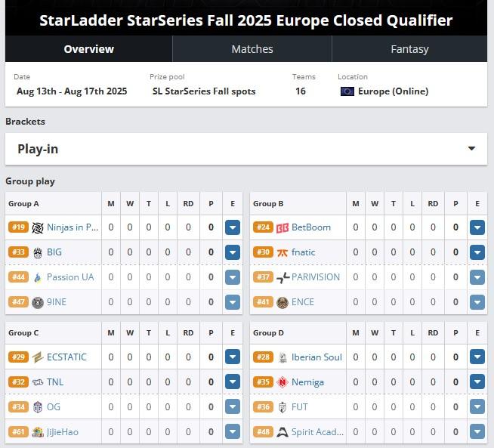Open the TNL team link
Screen dimensions: 494x448
pyautogui.click(x=55, y=382)
